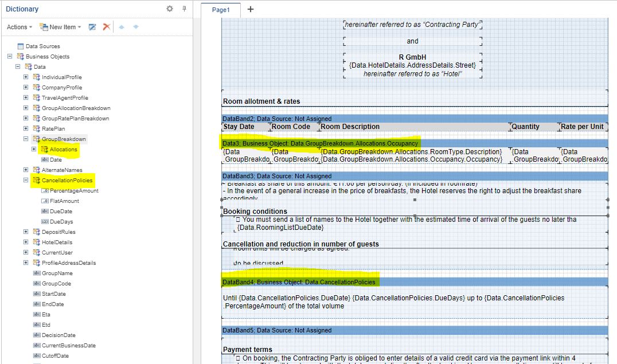Pin the Dictionary panel
This screenshot has width=617, height=364.
184,9
